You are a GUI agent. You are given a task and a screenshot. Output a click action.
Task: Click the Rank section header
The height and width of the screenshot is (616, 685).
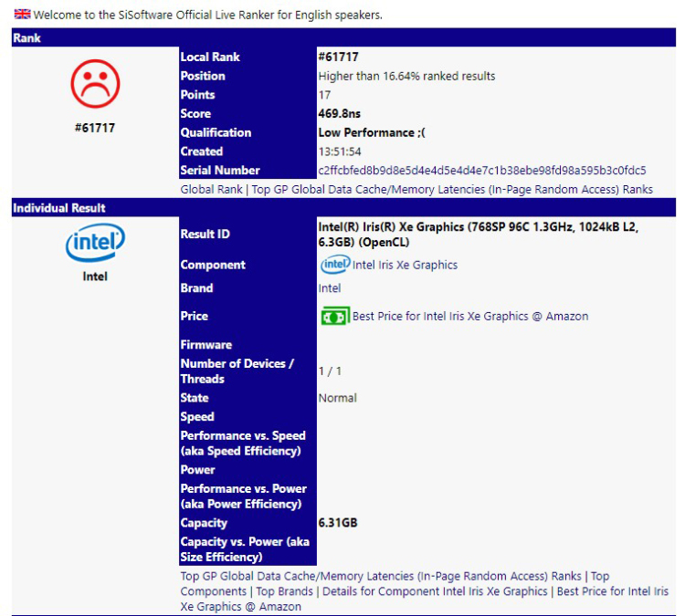tap(343, 37)
